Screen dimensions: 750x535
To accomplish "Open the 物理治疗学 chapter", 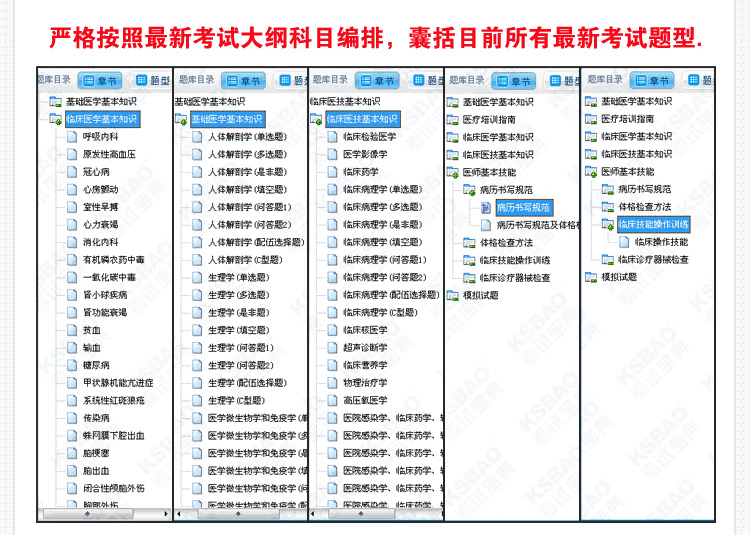I will tap(365, 383).
